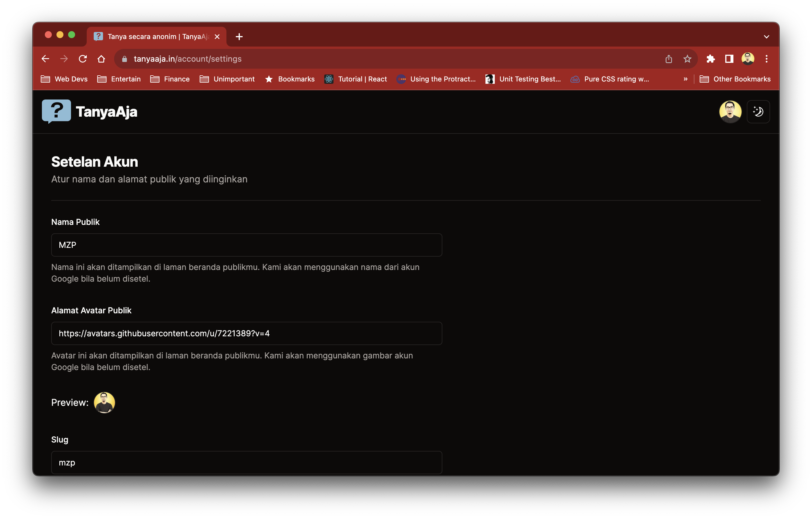Click the share page icon

(668, 59)
